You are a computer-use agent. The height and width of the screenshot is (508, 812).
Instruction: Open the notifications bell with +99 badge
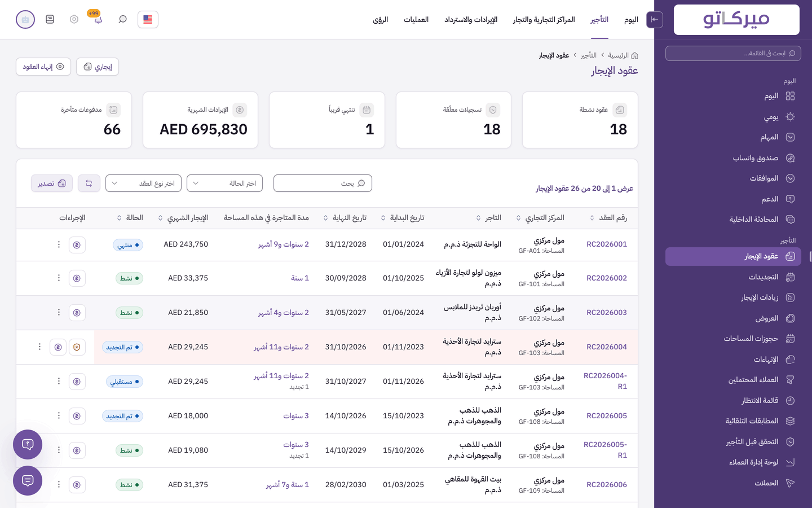(x=98, y=19)
